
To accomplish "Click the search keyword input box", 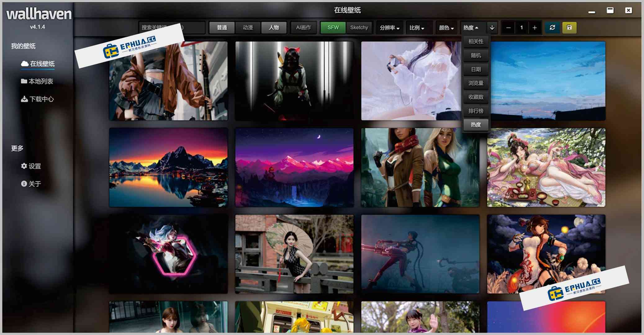I will [x=172, y=28].
